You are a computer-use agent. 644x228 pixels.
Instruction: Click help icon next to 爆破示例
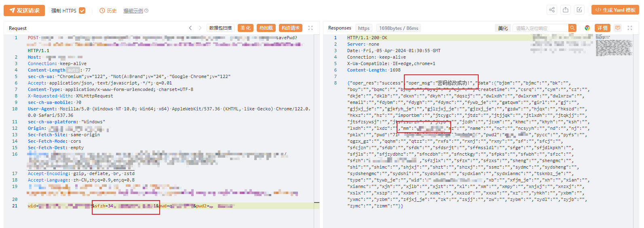(x=146, y=11)
